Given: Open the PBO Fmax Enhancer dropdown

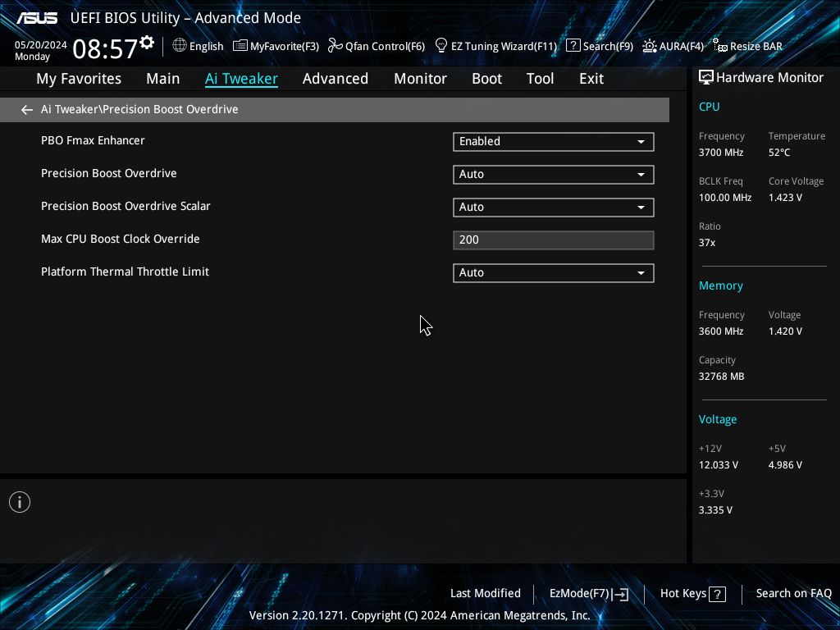Looking at the screenshot, I should pos(554,141).
